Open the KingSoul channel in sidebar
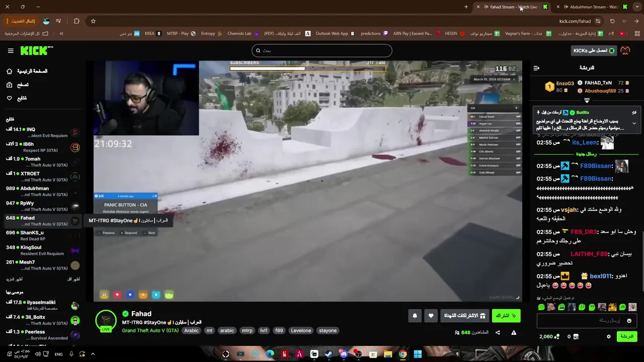Viewport: 644px width, 362px height. 43,250
